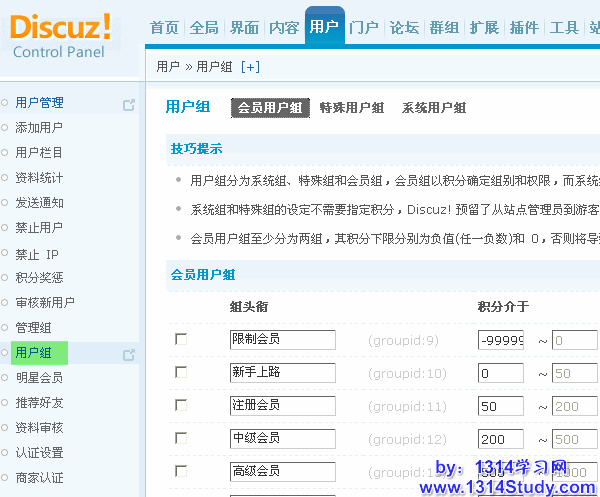Open 论坛 in the top navigation
The height and width of the screenshot is (497, 600).
click(404, 28)
